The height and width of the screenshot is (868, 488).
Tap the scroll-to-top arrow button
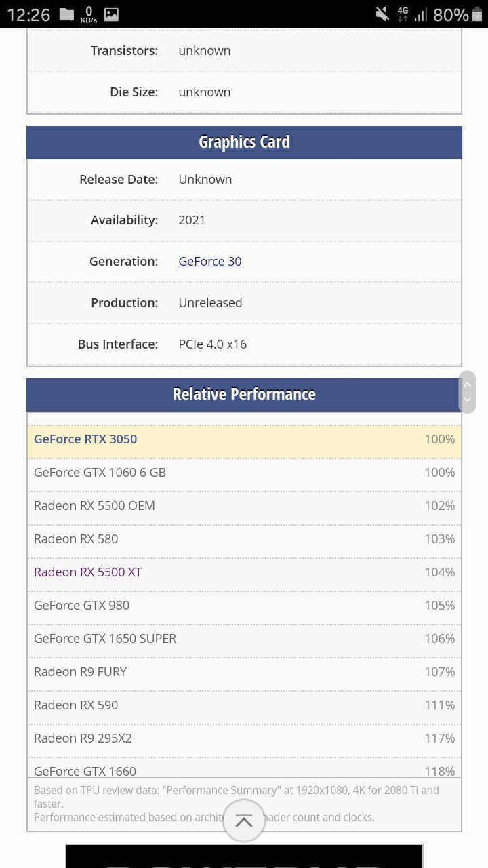click(244, 821)
